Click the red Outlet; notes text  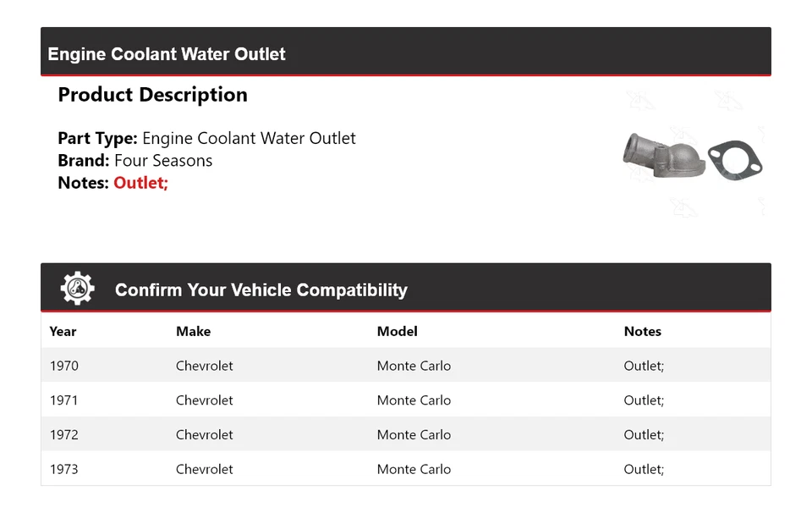[140, 183]
